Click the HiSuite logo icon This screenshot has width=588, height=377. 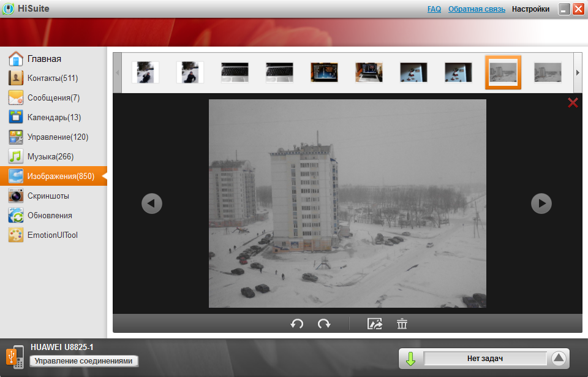click(8, 9)
